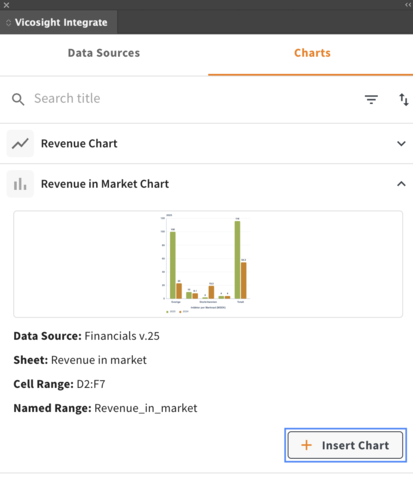413x494 pixels.
Task: Collapse the Revenue in Market Chart chevron
Action: pyautogui.click(x=401, y=184)
